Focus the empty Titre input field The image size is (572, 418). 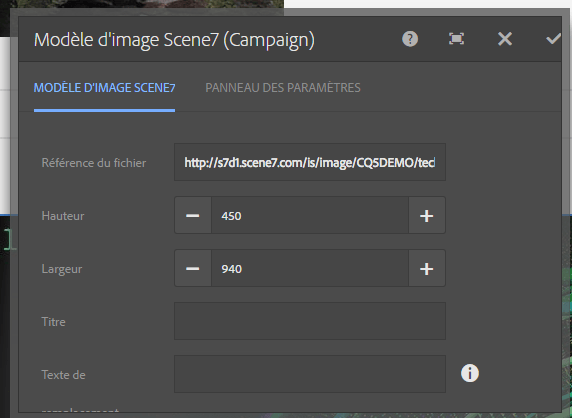click(310, 321)
